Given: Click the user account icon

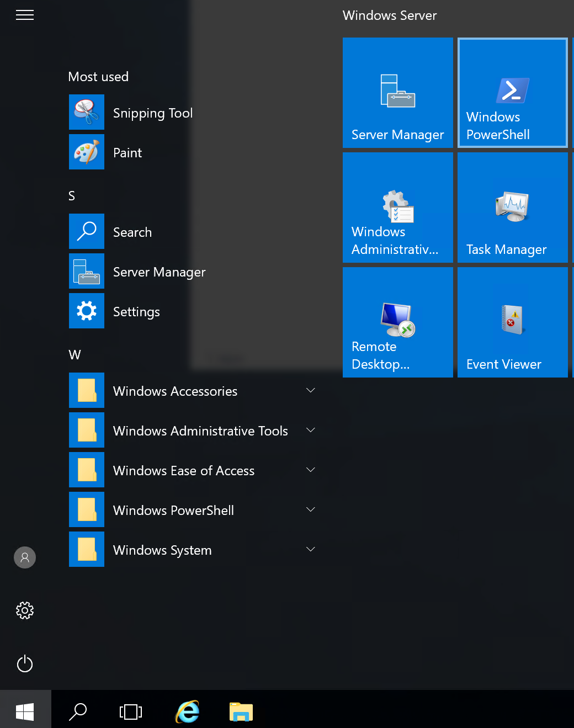Looking at the screenshot, I should [x=25, y=557].
